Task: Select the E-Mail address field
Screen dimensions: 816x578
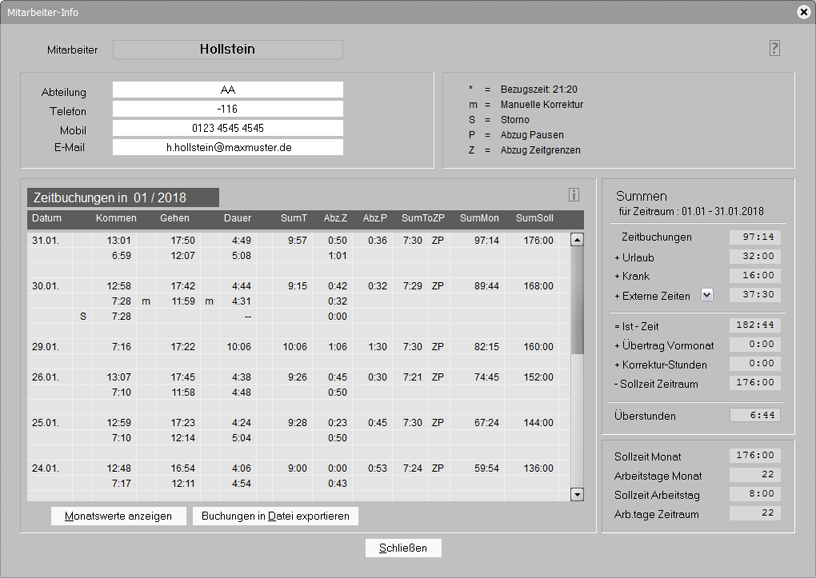Action: [227, 147]
